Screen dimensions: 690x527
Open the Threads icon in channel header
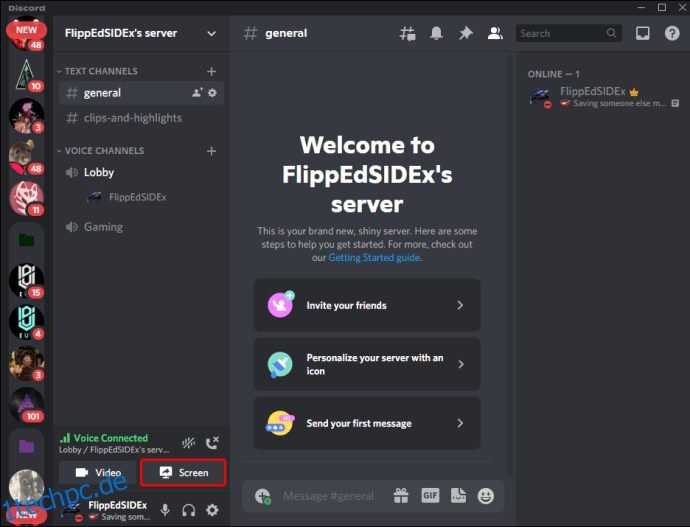407,33
